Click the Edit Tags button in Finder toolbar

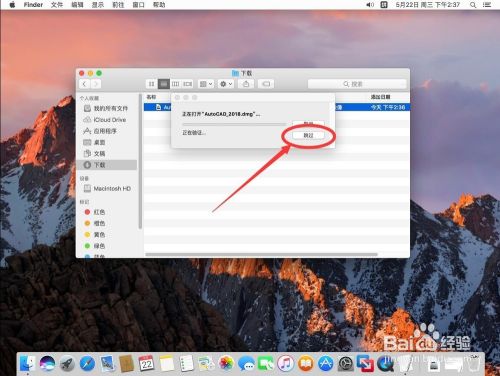[266, 84]
